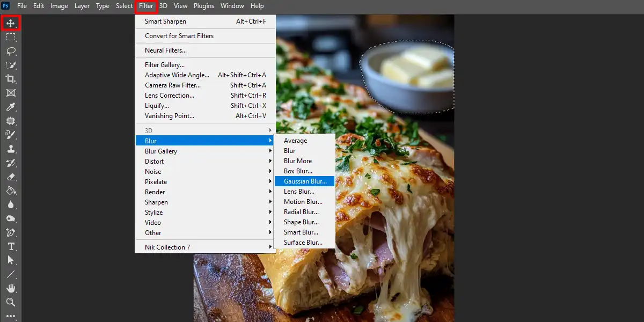Viewport: 644px width, 322px height.
Task: Select the Rectangular Marquee tool
Action: [x=11, y=37]
